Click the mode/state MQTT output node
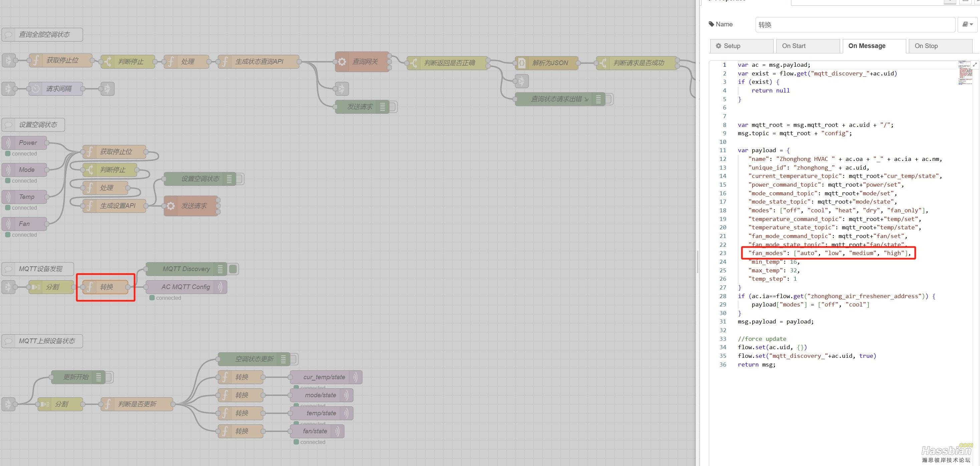The image size is (980, 466). (322, 395)
